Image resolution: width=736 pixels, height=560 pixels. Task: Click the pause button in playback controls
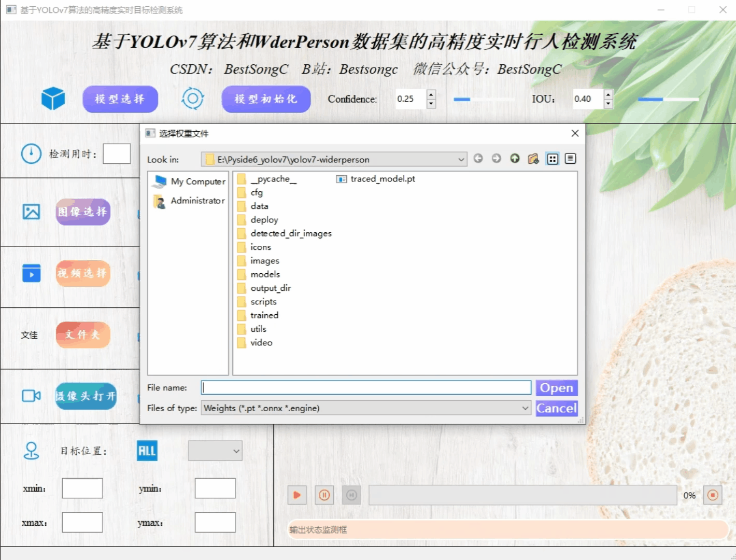324,495
